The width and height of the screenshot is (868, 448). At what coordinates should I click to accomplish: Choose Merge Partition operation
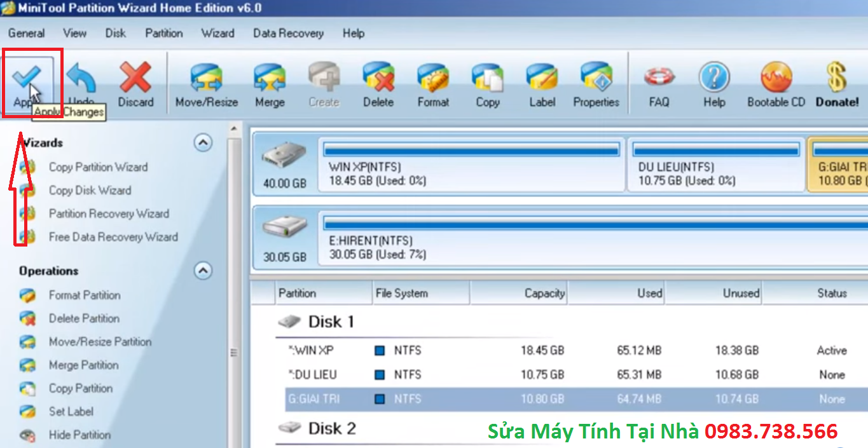click(x=83, y=365)
